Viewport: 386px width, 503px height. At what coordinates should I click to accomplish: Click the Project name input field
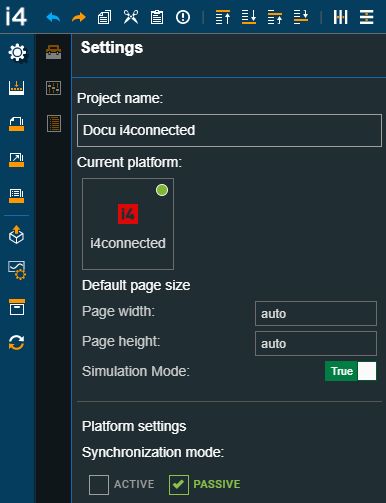(229, 130)
